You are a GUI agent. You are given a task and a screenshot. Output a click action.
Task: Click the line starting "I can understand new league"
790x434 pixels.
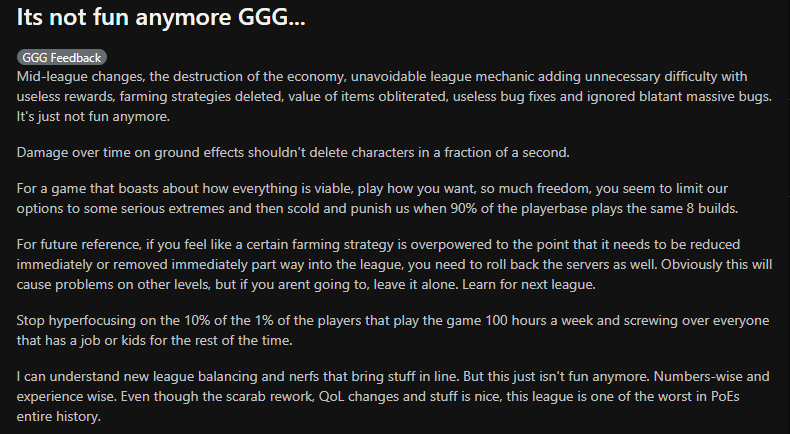(x=393, y=377)
